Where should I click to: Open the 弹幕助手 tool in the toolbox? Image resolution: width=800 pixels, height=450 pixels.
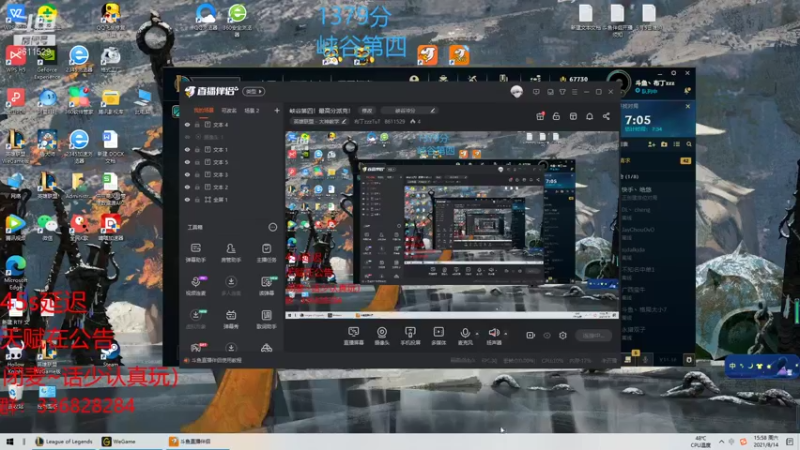click(x=195, y=253)
